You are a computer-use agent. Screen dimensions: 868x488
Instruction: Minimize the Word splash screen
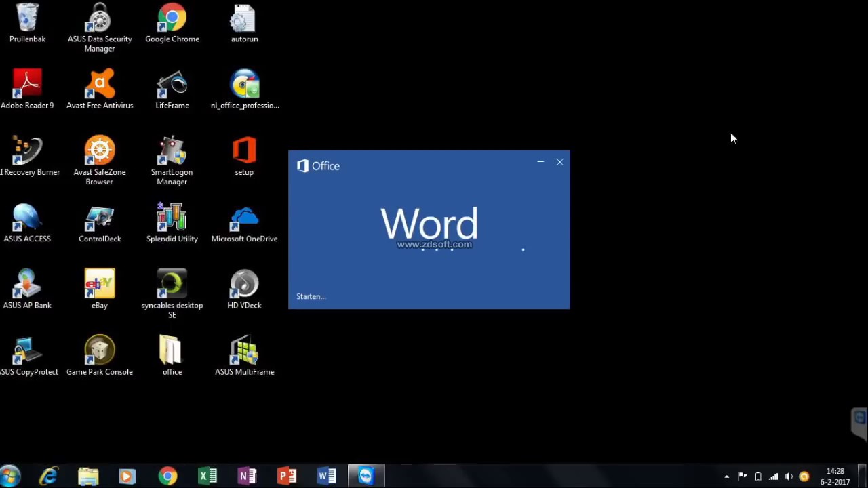pyautogui.click(x=540, y=162)
